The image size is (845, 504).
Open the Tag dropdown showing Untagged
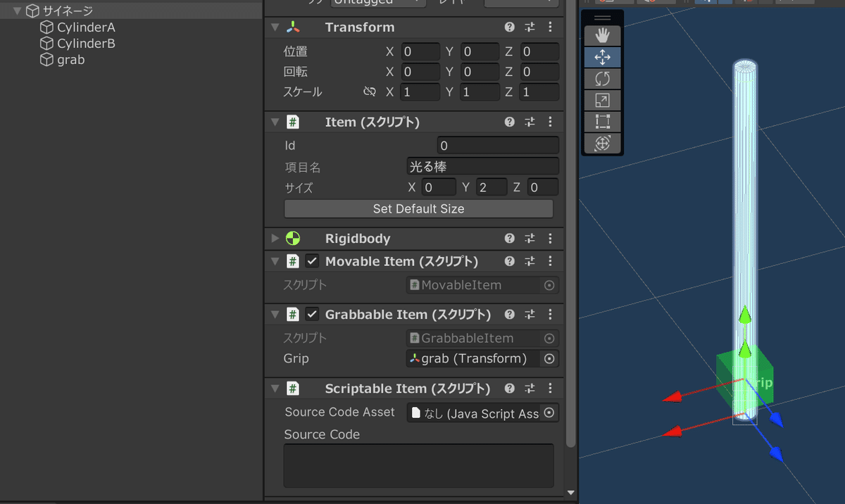coord(378,3)
